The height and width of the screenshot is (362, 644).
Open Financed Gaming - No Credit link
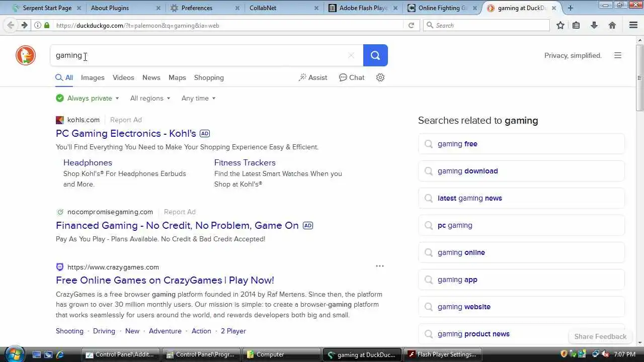click(x=177, y=225)
